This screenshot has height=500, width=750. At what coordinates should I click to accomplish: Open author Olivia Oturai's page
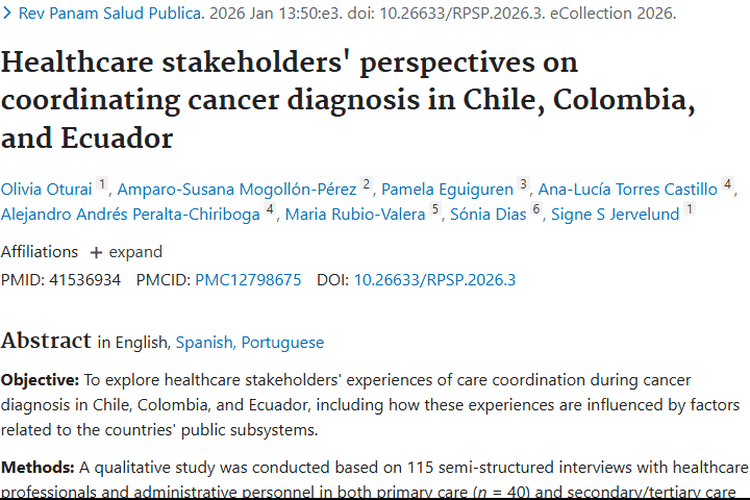[x=46, y=188]
